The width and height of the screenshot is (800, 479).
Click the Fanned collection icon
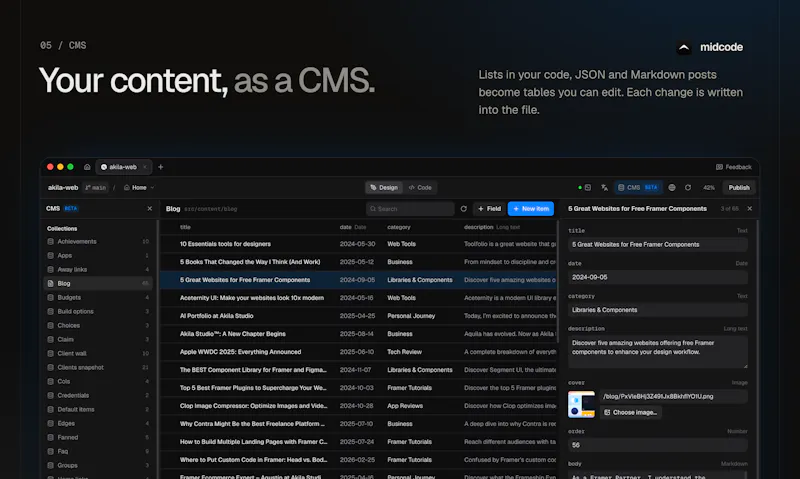[51, 438]
